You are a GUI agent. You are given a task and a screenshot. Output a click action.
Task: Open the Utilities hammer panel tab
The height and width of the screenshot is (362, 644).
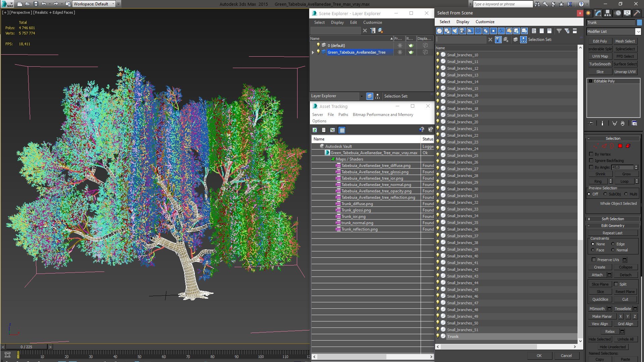pyautogui.click(x=637, y=13)
